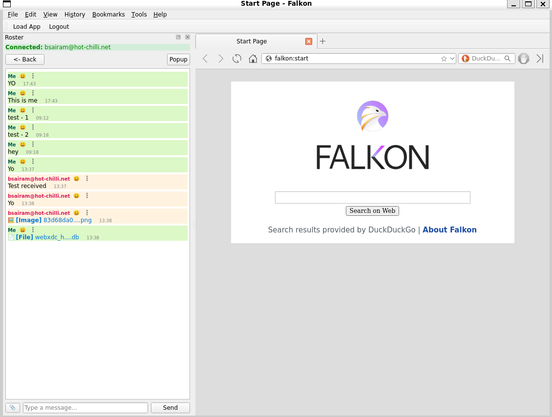Click the DuckDuckGo search engine icon

pos(465,58)
